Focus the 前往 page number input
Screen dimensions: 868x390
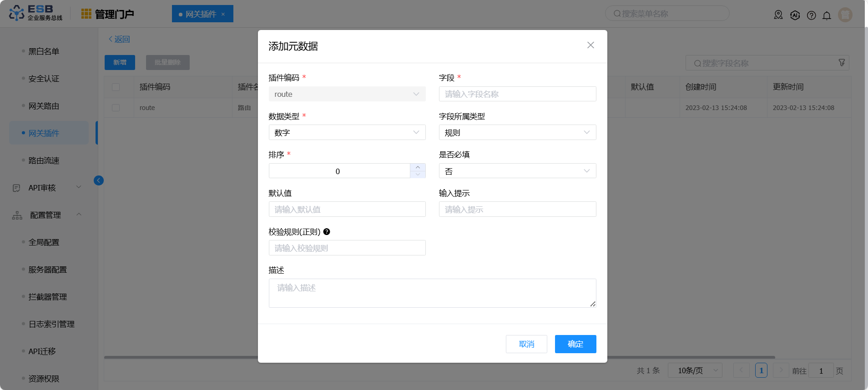point(821,370)
